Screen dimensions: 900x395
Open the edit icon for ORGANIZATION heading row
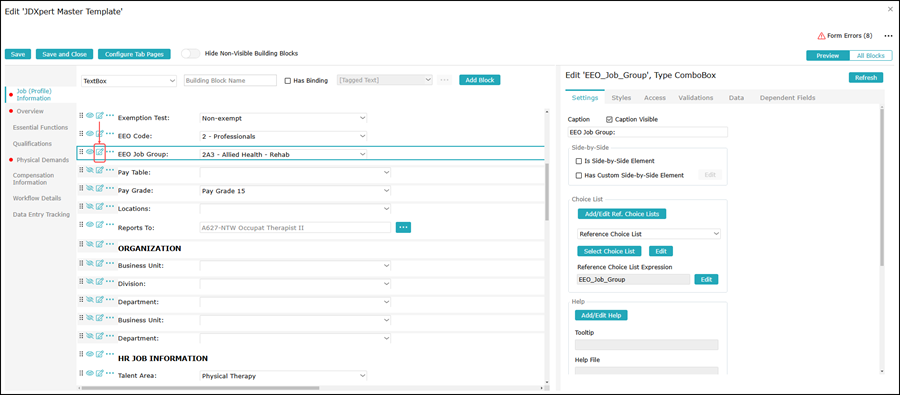[x=100, y=245]
